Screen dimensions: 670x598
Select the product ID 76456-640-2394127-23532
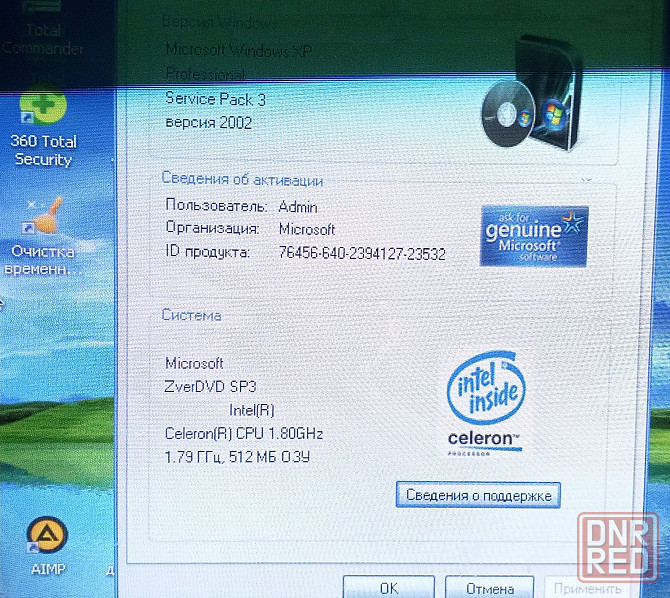pyautogui.click(x=362, y=253)
